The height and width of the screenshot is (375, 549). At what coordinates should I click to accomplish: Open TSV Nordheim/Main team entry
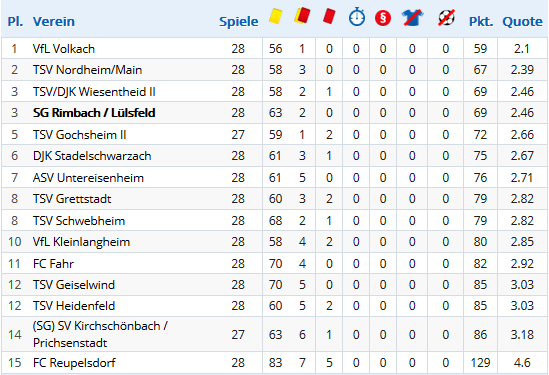point(88,70)
